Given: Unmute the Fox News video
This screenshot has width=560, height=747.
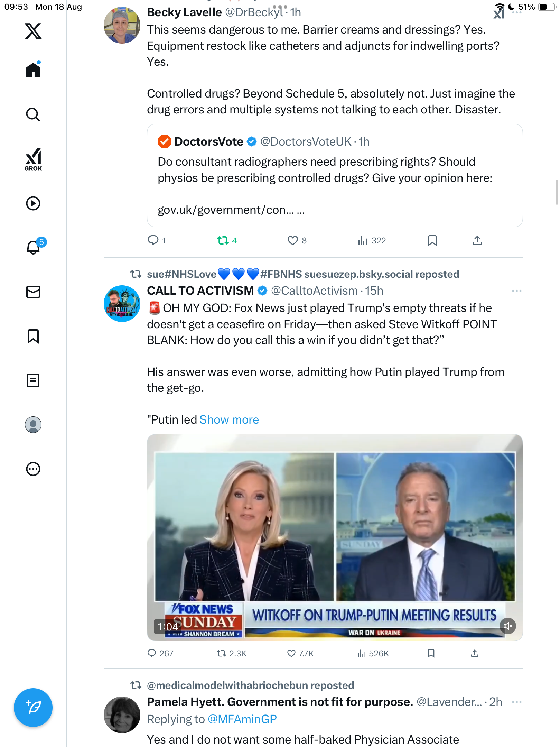Looking at the screenshot, I should click(x=507, y=626).
